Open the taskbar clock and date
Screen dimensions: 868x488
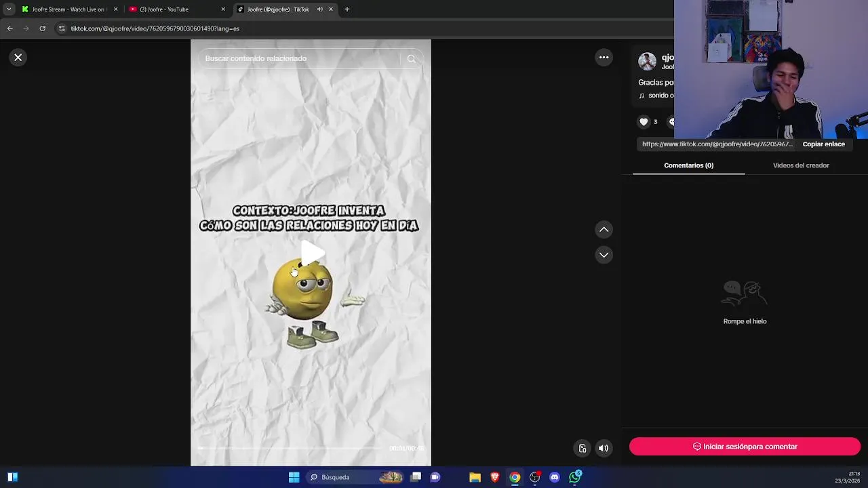pos(848,477)
